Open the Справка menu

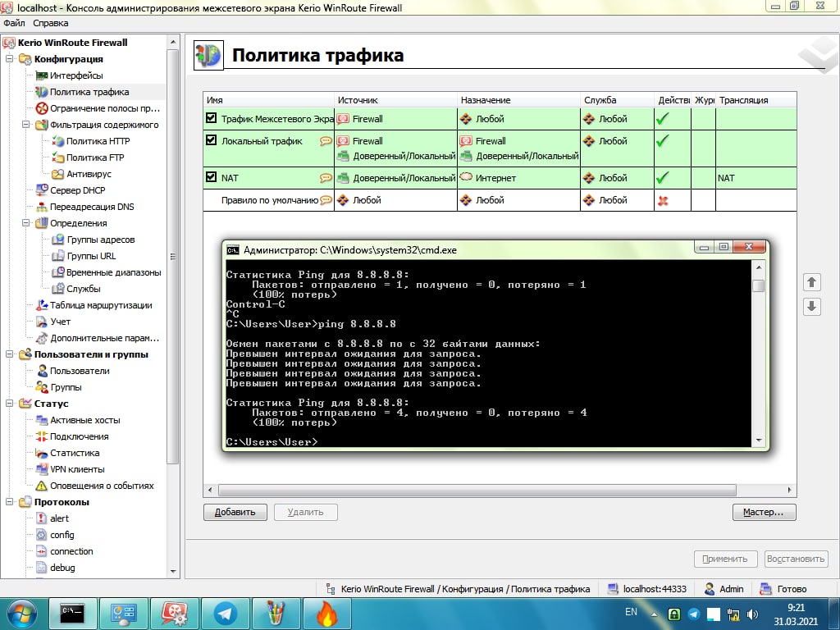pyautogui.click(x=50, y=23)
